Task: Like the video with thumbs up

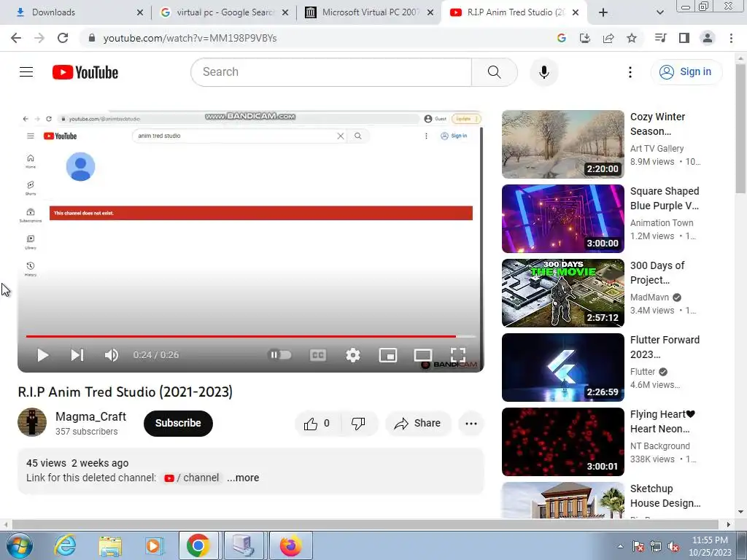Action: point(318,424)
